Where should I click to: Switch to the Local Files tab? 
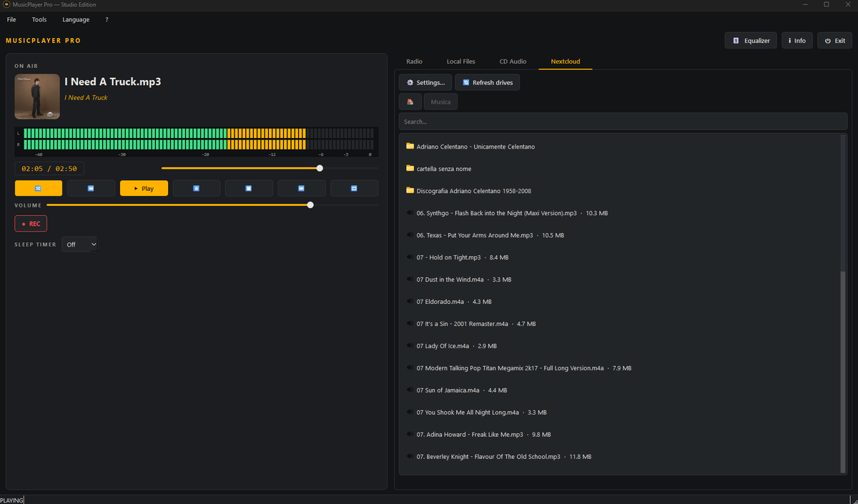coord(461,61)
